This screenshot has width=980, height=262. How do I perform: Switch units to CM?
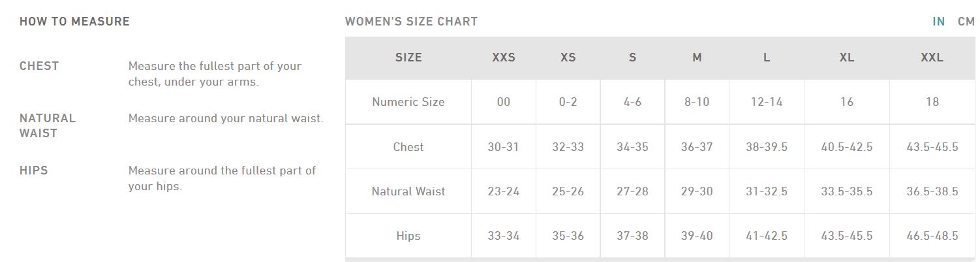[x=966, y=22]
